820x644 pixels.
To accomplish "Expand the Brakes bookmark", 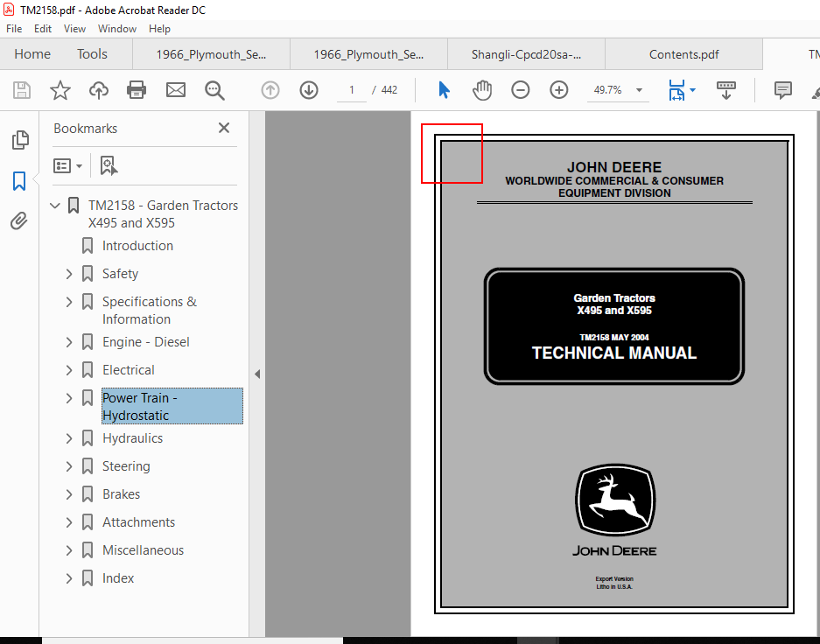I will pyautogui.click(x=69, y=494).
